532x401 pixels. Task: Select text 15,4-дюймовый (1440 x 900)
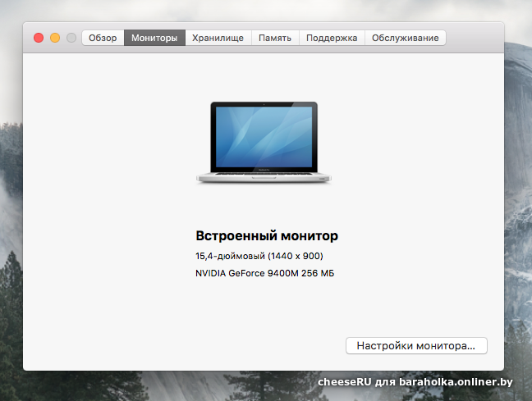coord(259,256)
